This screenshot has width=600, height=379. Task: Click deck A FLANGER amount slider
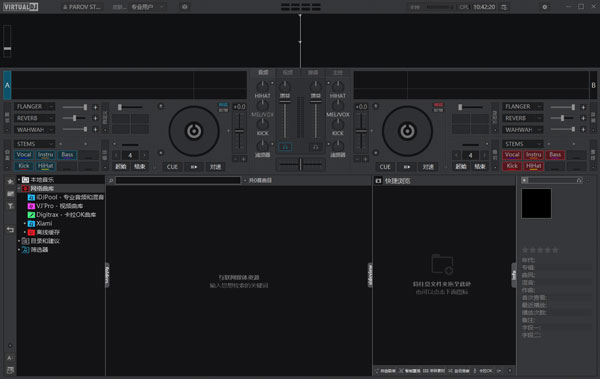point(75,107)
